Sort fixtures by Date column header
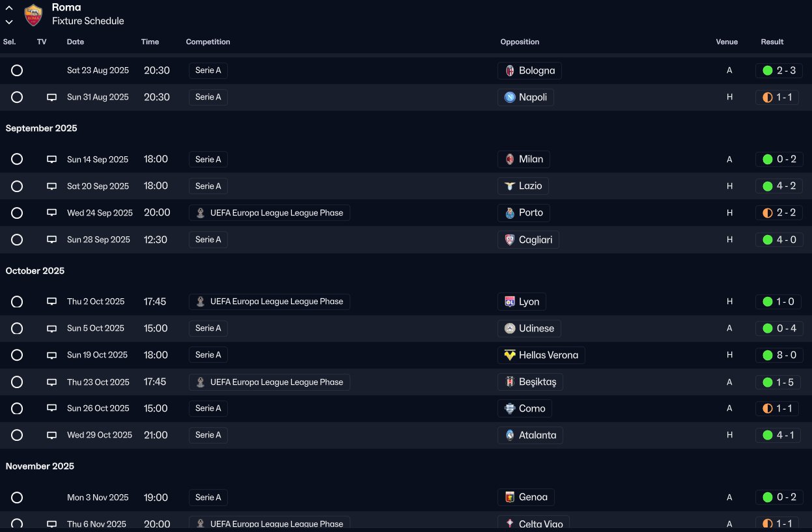 (x=76, y=42)
